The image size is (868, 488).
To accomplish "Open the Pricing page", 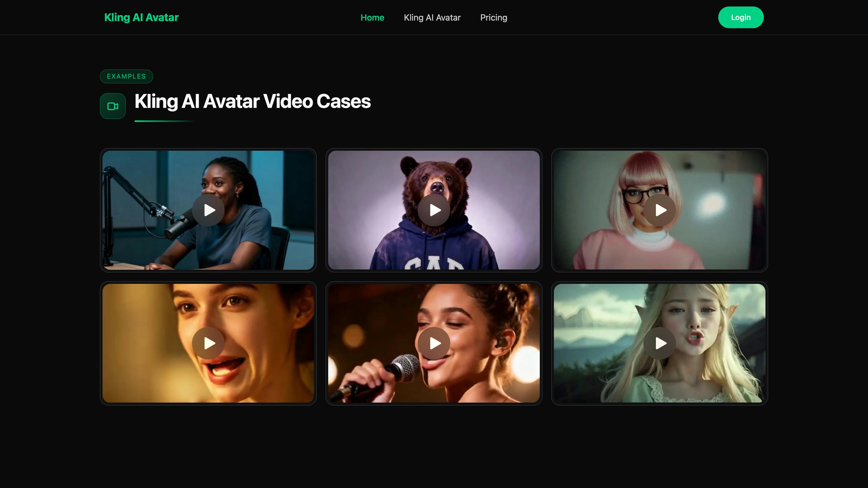I will [x=493, y=18].
